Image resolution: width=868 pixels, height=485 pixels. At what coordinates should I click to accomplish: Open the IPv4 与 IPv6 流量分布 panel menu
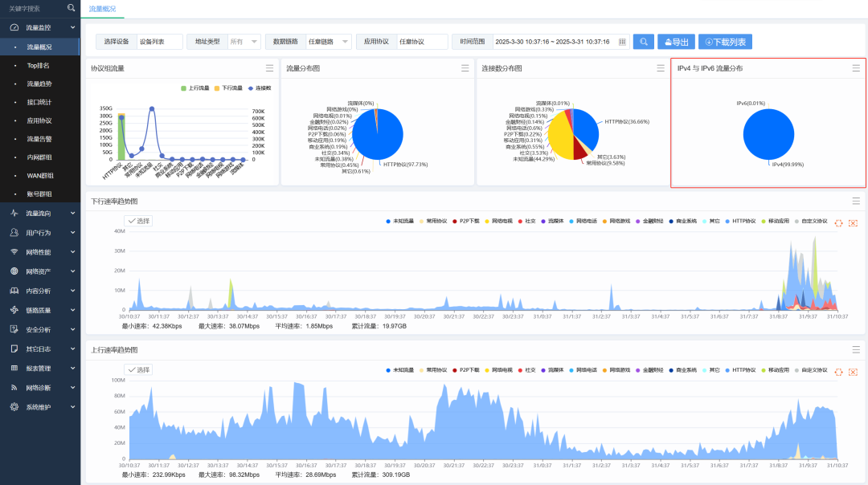(856, 68)
